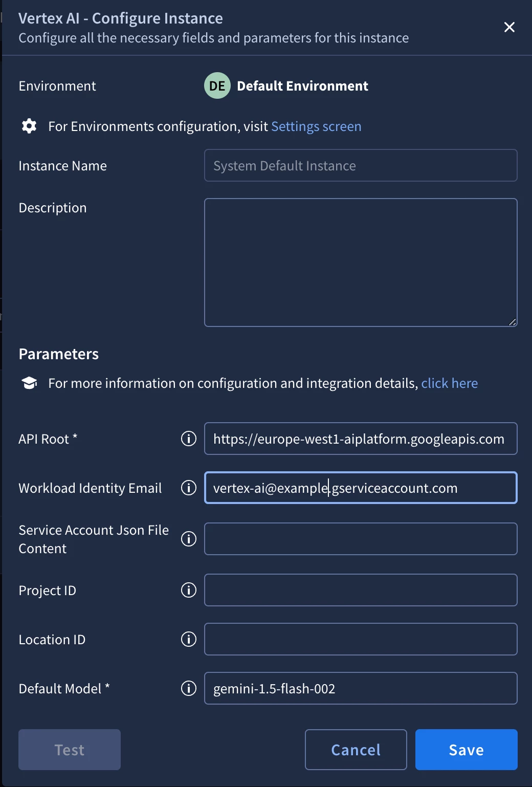
Task: Edit the API Root field
Action: [361, 439]
